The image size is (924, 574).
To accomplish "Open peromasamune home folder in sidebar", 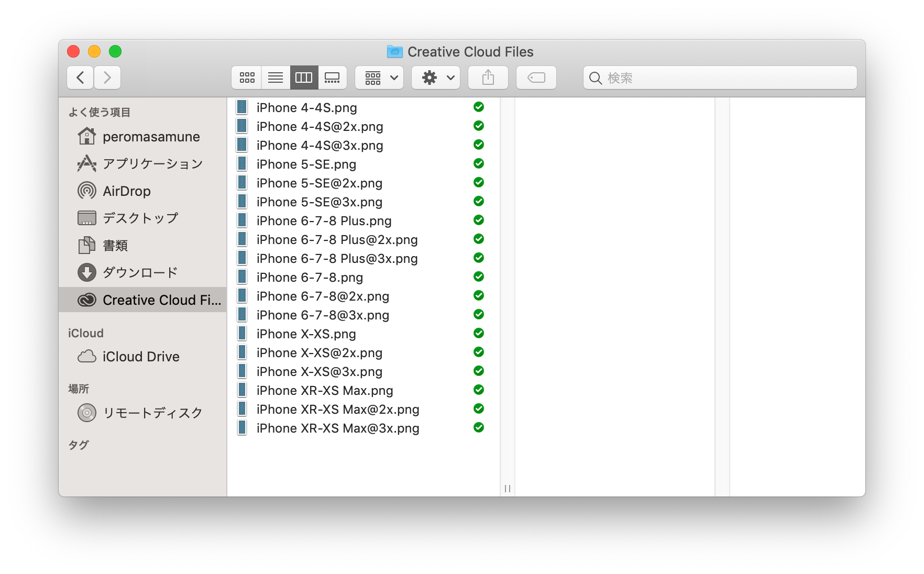I will click(x=142, y=137).
